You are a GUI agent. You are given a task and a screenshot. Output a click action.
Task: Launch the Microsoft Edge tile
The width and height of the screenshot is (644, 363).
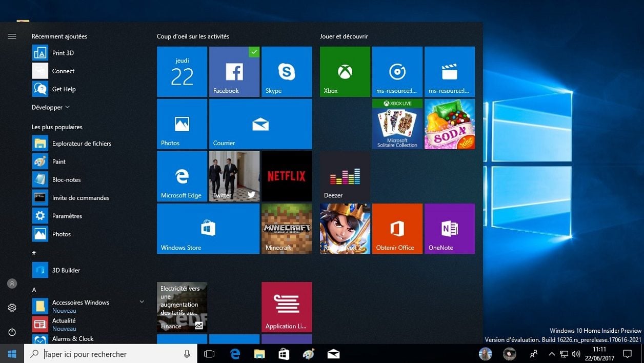click(x=182, y=176)
